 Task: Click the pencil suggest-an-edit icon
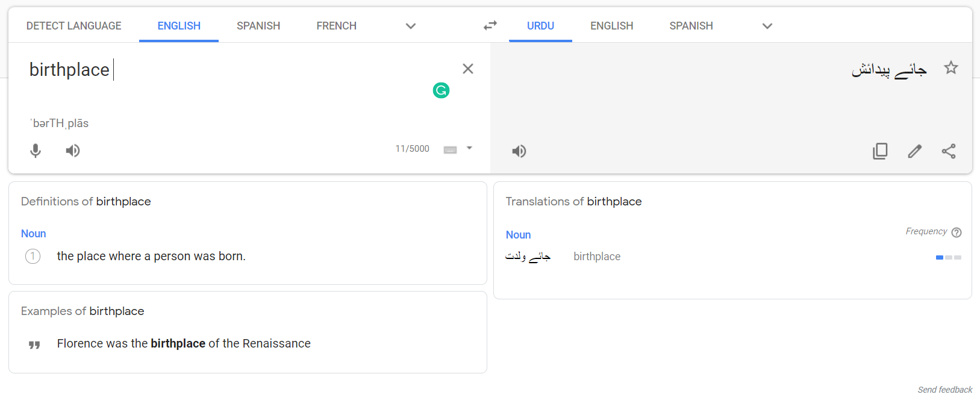point(914,151)
